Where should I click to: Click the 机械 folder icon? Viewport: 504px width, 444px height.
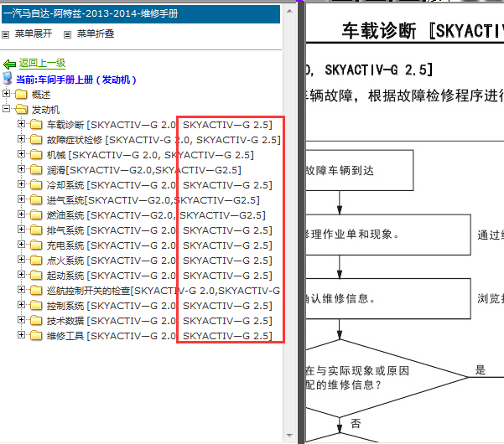click(x=36, y=154)
